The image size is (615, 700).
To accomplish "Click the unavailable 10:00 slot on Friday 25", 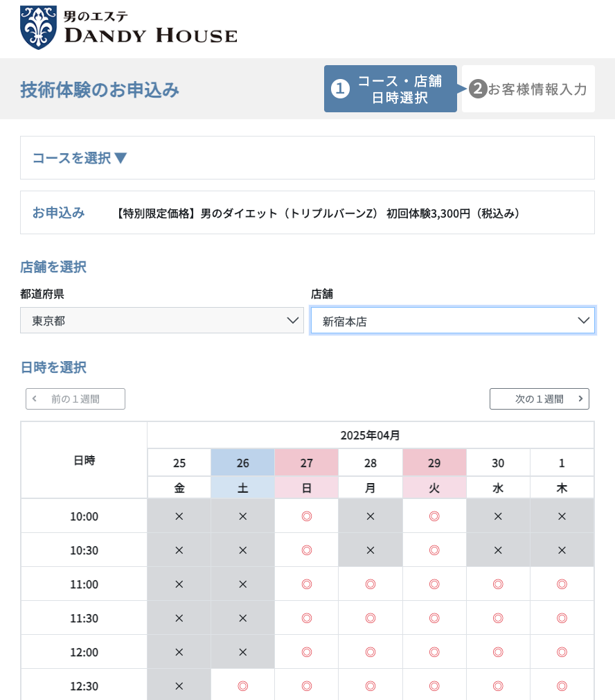I will 179,516.
